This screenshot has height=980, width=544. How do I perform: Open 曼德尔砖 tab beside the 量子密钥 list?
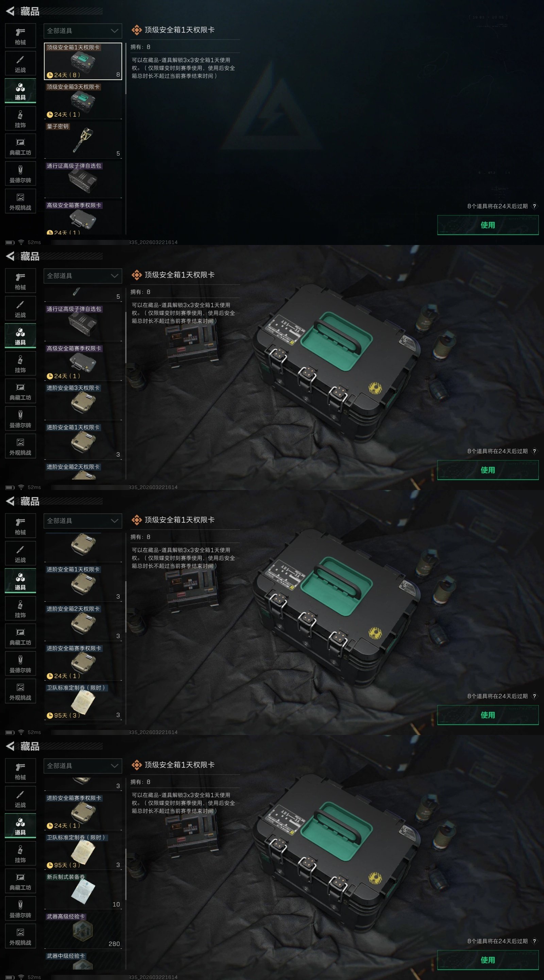[20, 174]
